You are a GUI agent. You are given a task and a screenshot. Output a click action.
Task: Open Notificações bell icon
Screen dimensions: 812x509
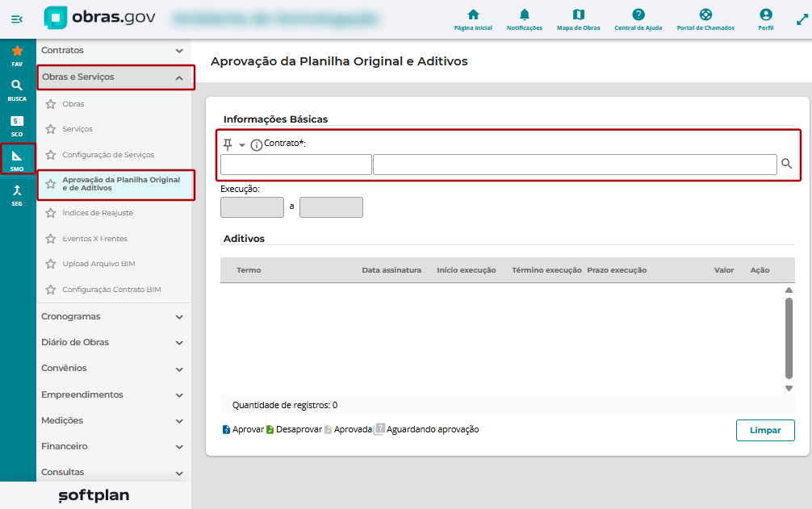pyautogui.click(x=524, y=20)
